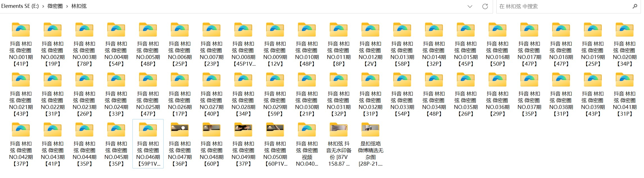Screen dimensions: 644x178
Task: Open the address bar history dropdown
Action: (x=470, y=6)
